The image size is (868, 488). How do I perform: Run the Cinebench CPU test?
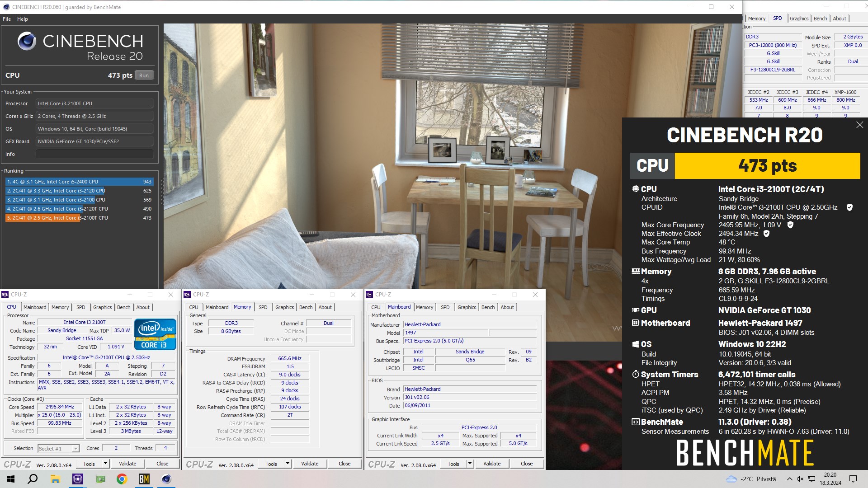[144, 75]
